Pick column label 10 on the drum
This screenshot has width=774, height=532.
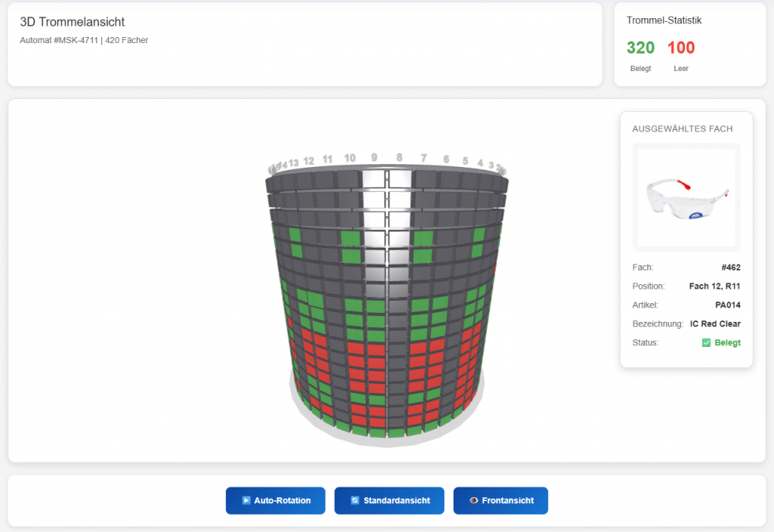349,158
